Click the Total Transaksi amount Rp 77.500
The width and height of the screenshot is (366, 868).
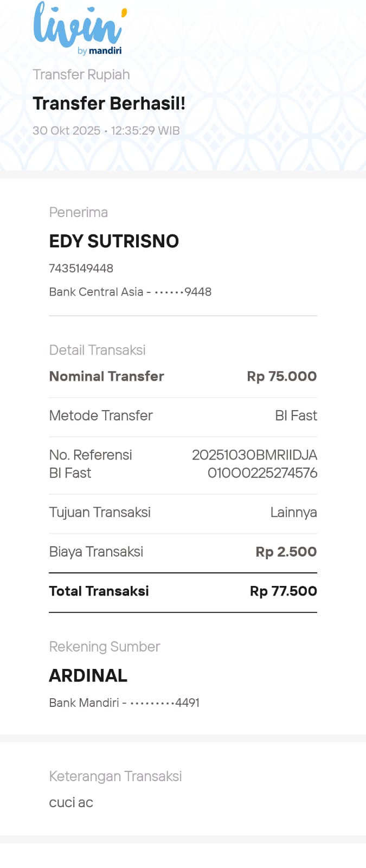[283, 591]
